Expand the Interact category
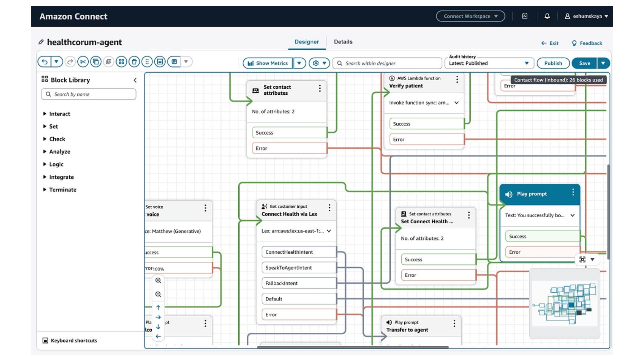 tap(57, 114)
